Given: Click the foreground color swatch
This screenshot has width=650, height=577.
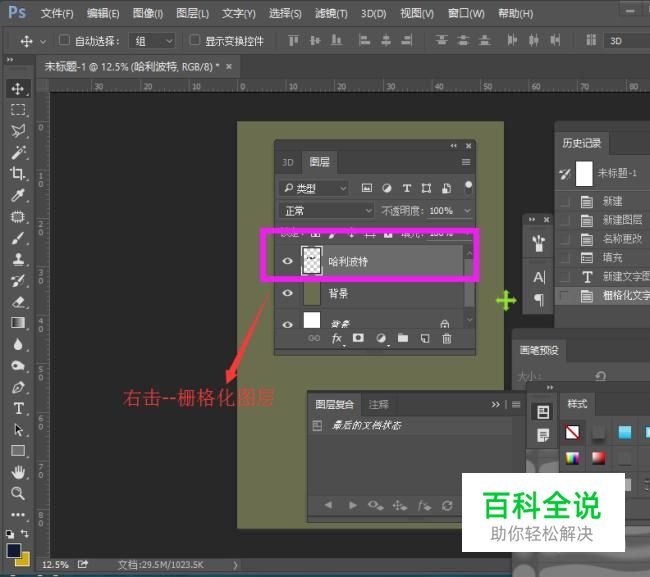Looking at the screenshot, I should (x=13, y=551).
